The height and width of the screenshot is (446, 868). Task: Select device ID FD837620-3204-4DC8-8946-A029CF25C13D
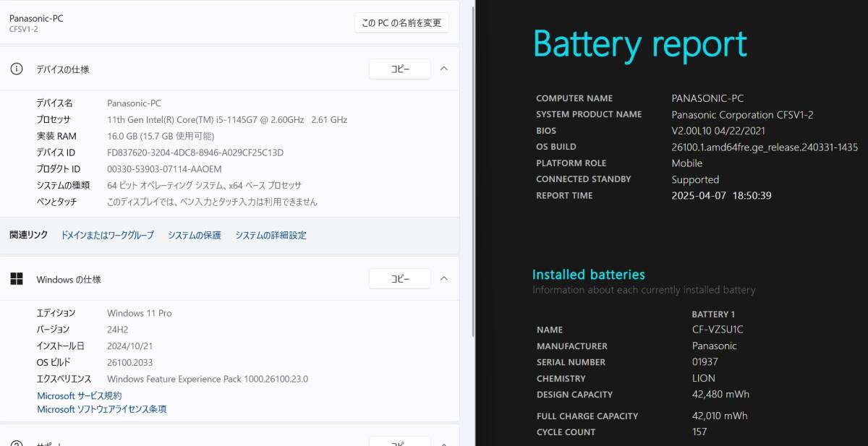195,153
